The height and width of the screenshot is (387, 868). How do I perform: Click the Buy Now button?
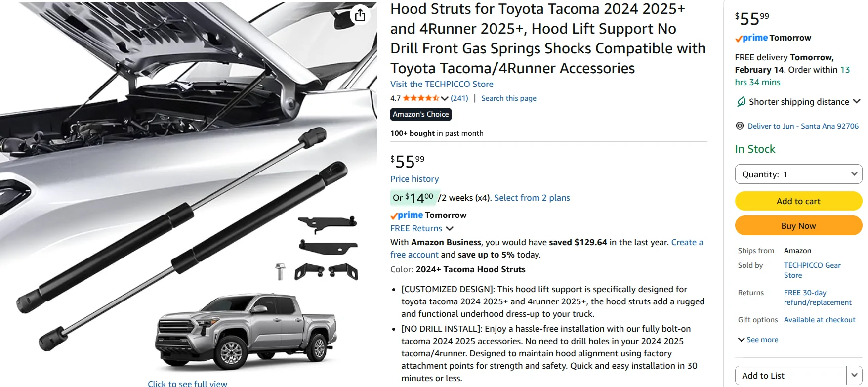pos(798,225)
